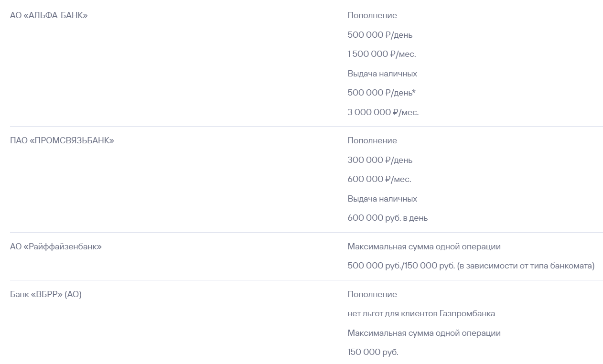Select the Банк «ВБРР» (АО) row title
This screenshot has height=364, width=603.
coord(46,294)
